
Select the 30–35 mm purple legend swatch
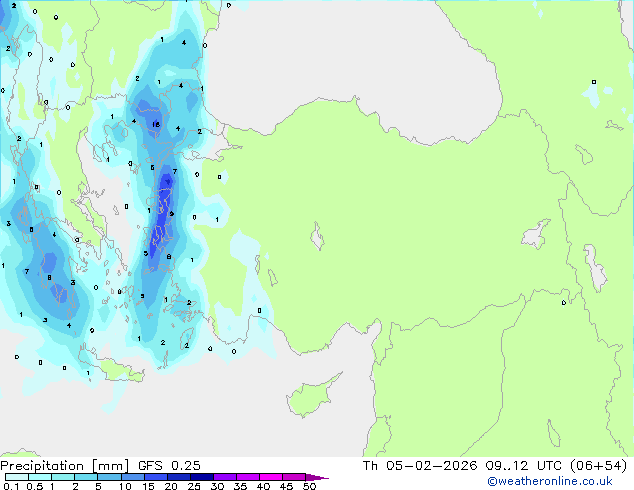coord(224,477)
